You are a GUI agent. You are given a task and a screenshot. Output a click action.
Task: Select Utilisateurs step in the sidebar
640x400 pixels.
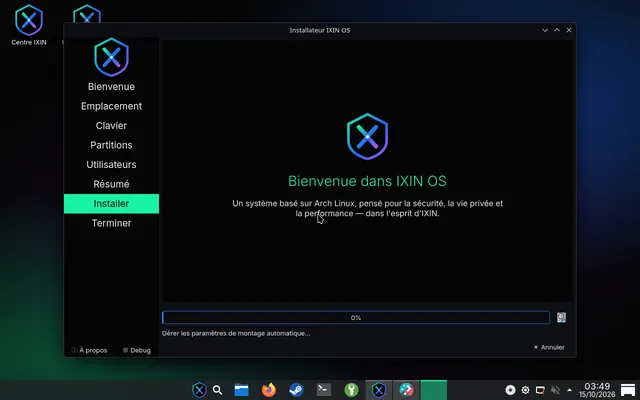[111, 164]
